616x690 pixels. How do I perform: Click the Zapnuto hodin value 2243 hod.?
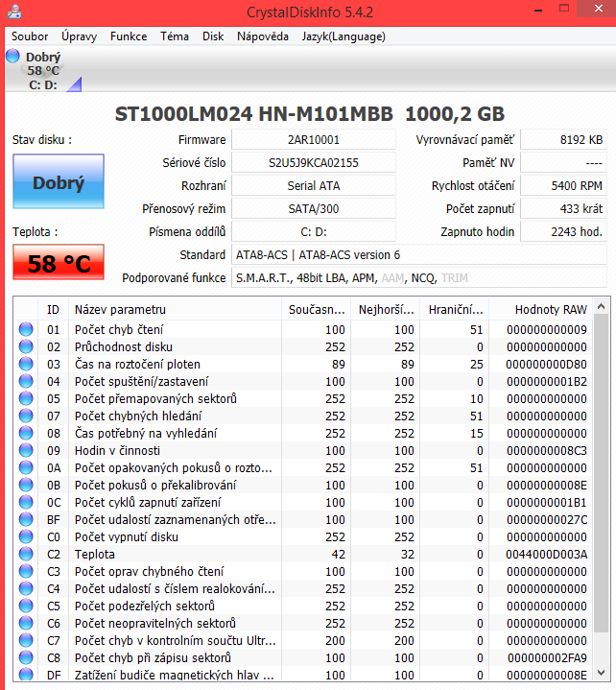coord(563,232)
